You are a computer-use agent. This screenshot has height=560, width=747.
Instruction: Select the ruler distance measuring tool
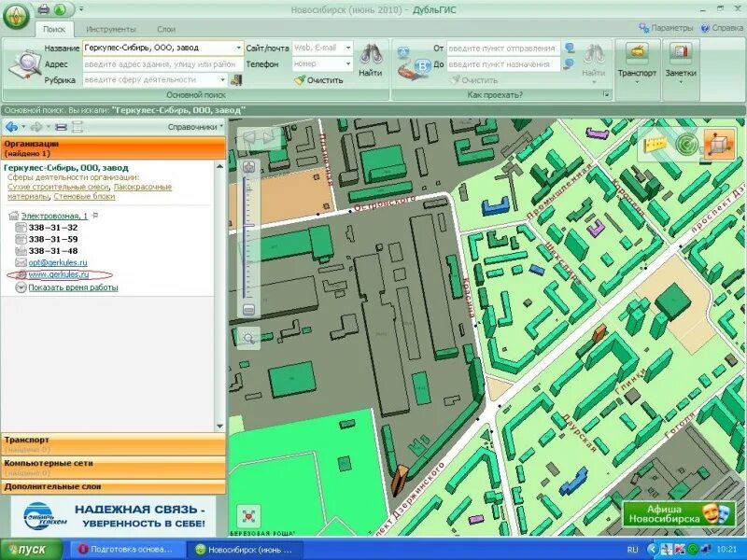tap(656, 145)
